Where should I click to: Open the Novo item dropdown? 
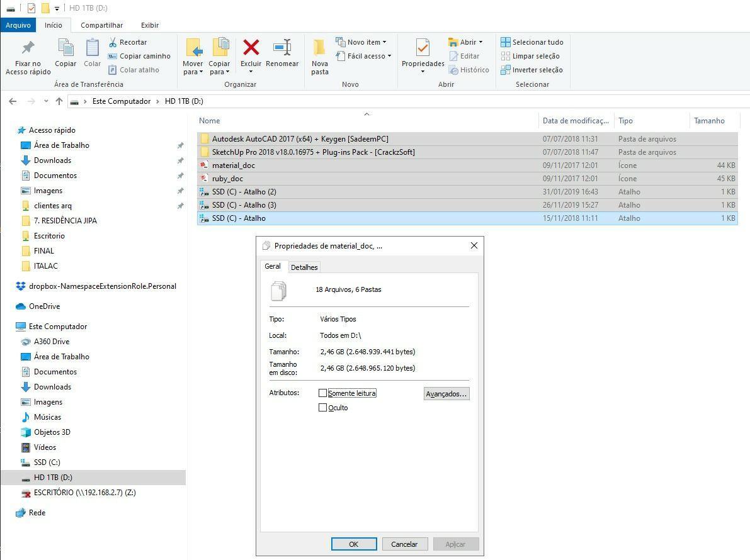[361, 42]
